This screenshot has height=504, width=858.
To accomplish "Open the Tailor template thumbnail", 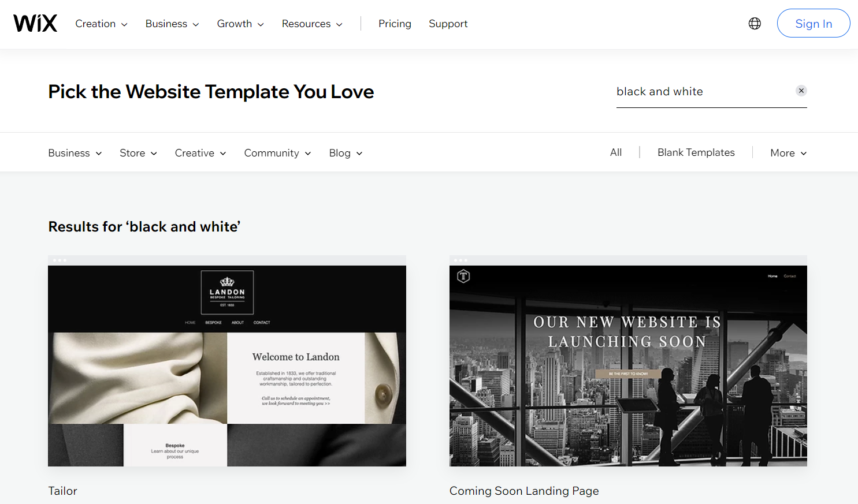I will [227, 365].
